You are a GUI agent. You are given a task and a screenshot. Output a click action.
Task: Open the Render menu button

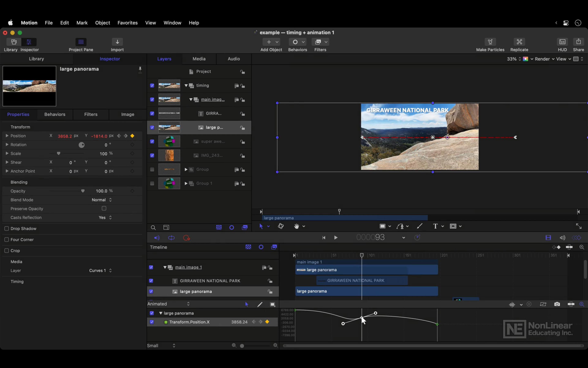click(545, 59)
